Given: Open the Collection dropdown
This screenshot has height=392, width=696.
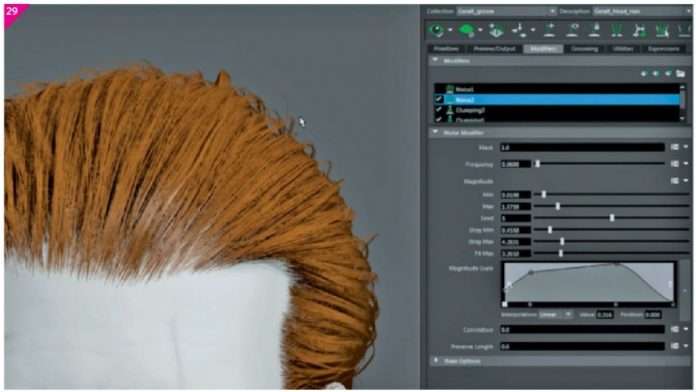Looking at the screenshot, I should [506, 11].
